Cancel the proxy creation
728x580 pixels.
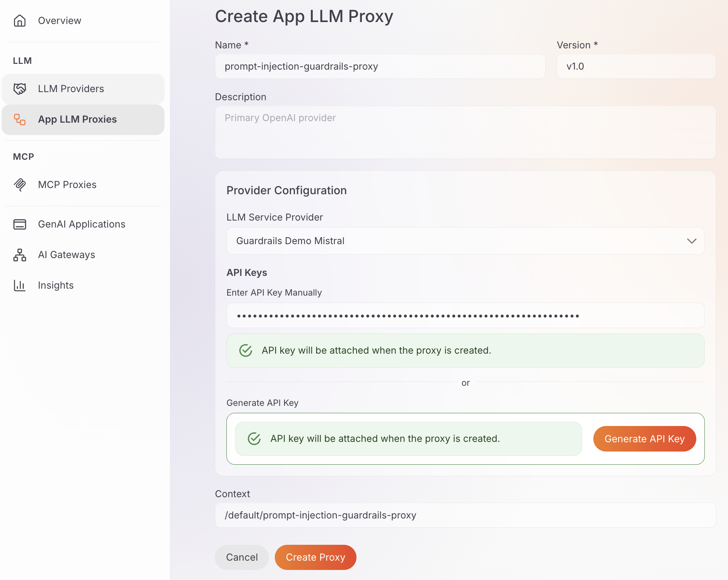coord(242,557)
